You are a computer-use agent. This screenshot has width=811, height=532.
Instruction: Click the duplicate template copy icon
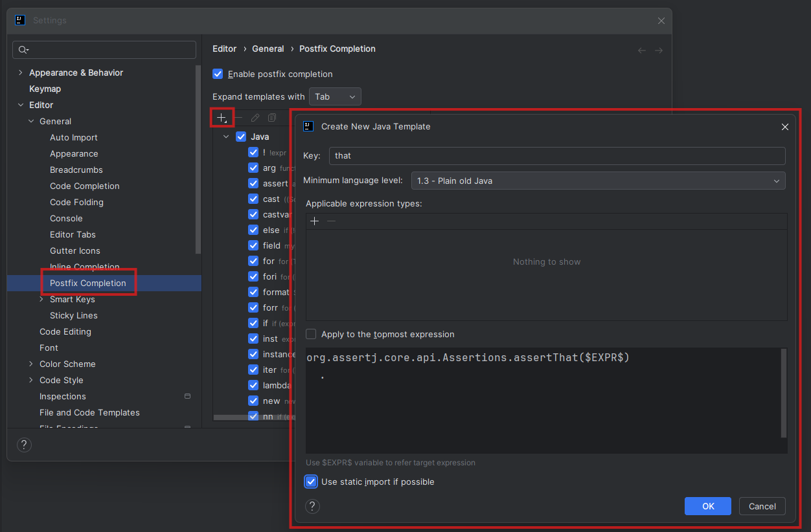point(272,118)
